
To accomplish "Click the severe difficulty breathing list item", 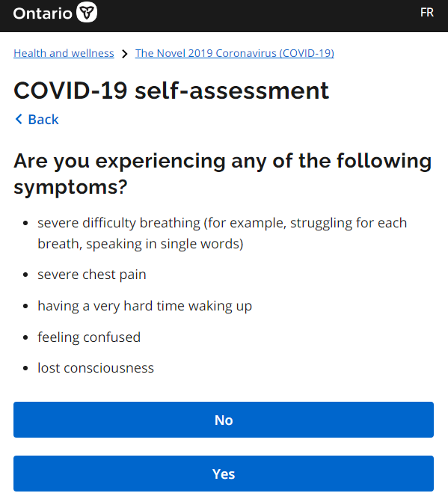I will (x=222, y=233).
